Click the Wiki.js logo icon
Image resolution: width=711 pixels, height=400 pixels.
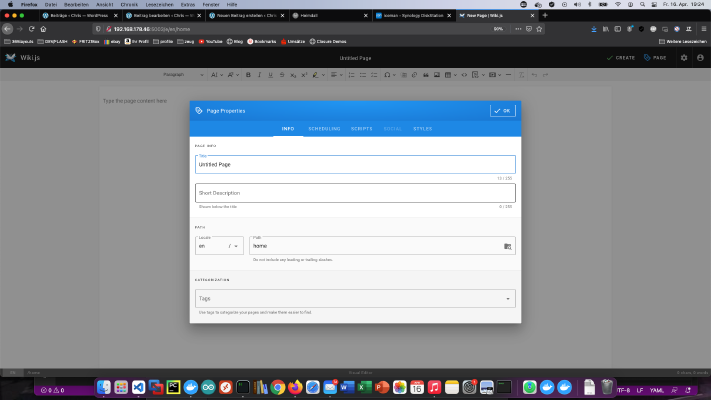(x=10, y=58)
